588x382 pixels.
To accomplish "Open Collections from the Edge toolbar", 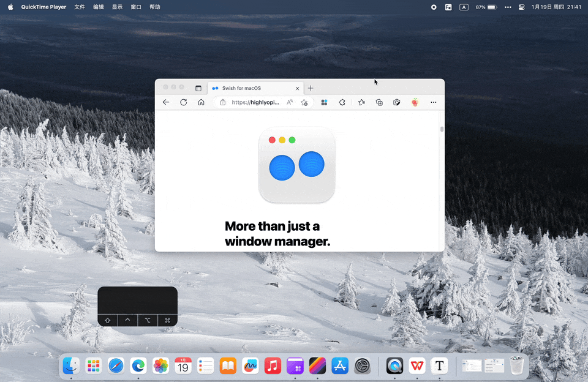I will [379, 102].
